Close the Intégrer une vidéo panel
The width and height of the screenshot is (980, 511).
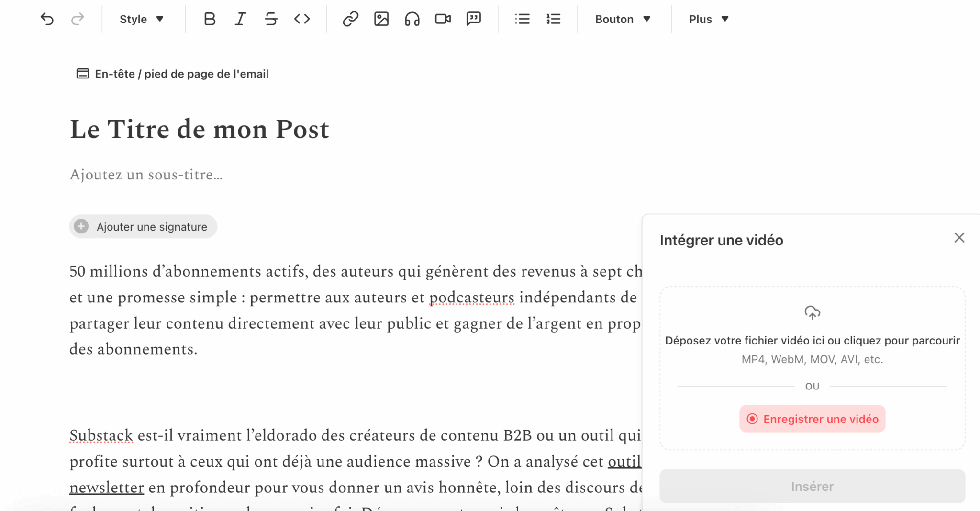pos(959,238)
